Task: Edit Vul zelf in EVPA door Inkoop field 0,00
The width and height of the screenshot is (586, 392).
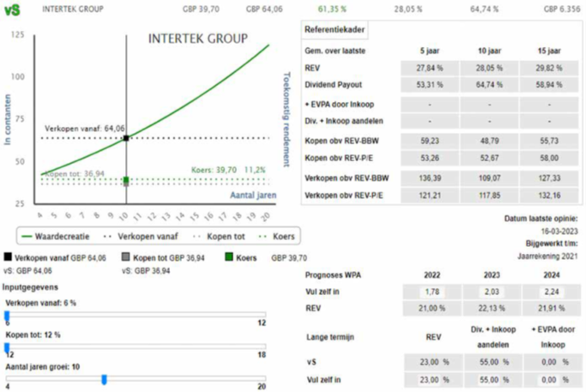Action: tap(548, 380)
